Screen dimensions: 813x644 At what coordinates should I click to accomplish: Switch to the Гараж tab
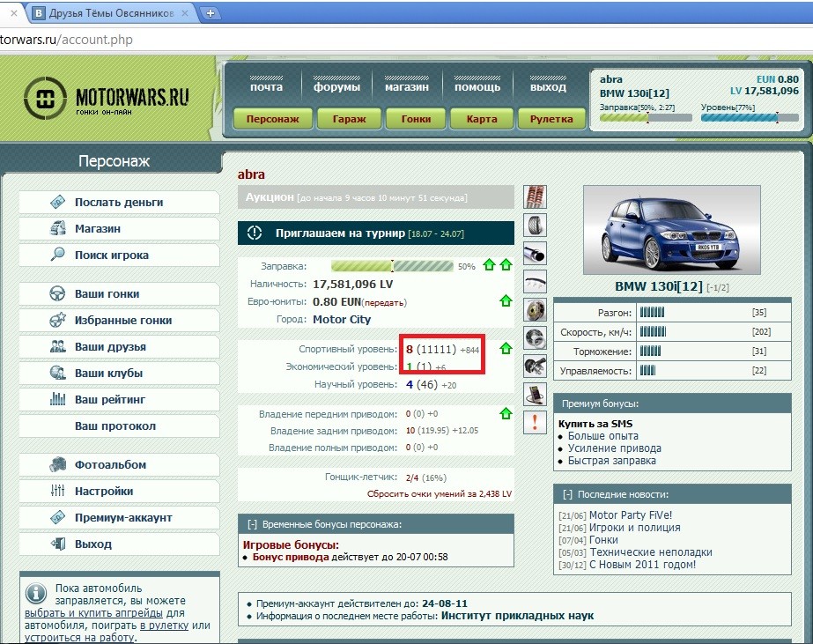349,119
